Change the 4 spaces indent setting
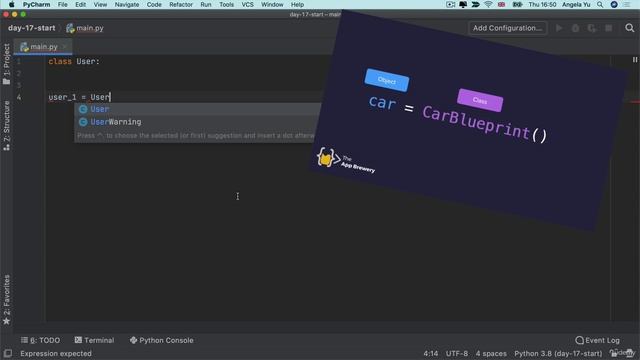The width and height of the screenshot is (640, 360). pyautogui.click(x=491, y=353)
